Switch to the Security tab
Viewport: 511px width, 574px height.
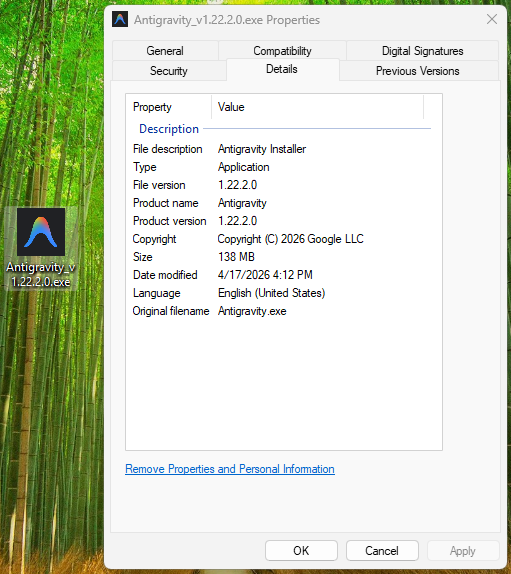(169, 71)
